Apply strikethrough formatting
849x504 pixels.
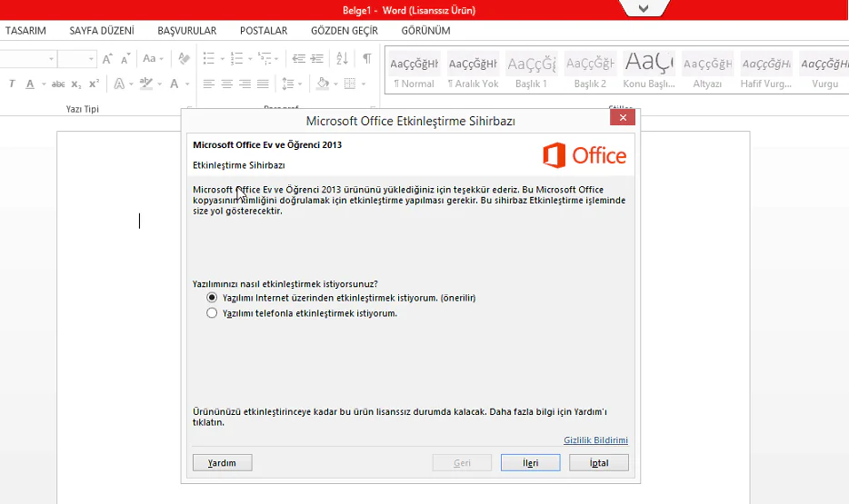click(x=58, y=84)
